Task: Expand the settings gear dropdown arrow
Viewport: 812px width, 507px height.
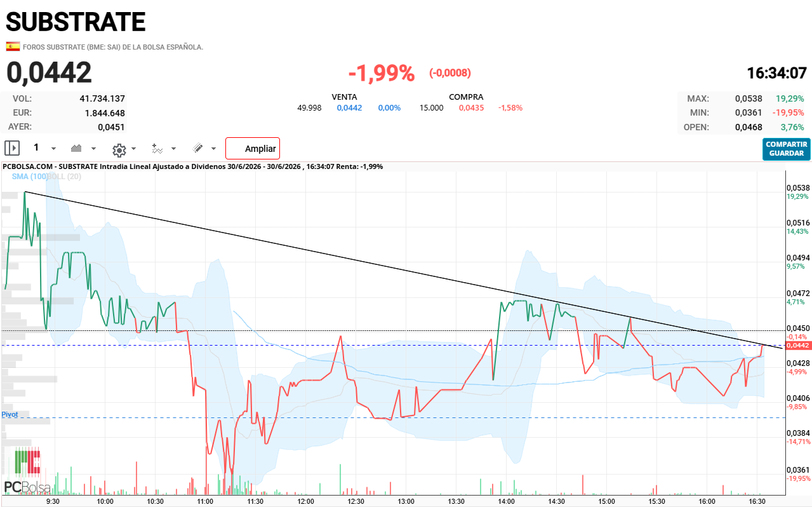Action: [133, 149]
